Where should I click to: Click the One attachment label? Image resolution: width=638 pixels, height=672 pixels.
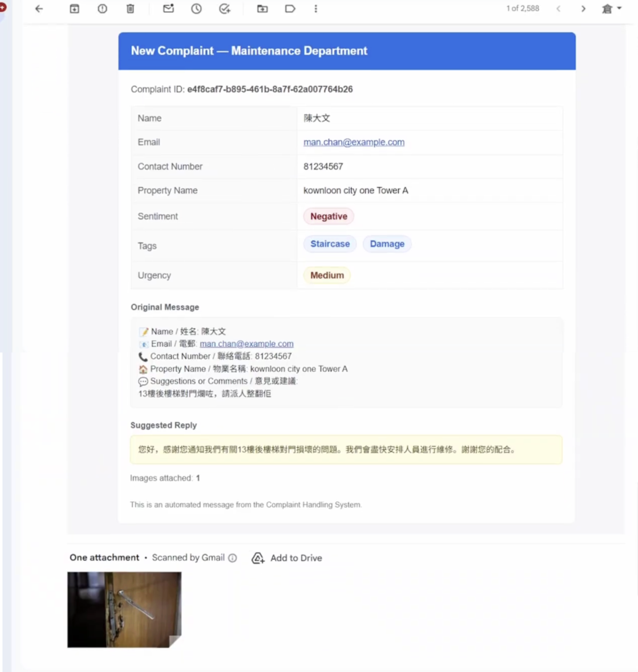point(104,557)
